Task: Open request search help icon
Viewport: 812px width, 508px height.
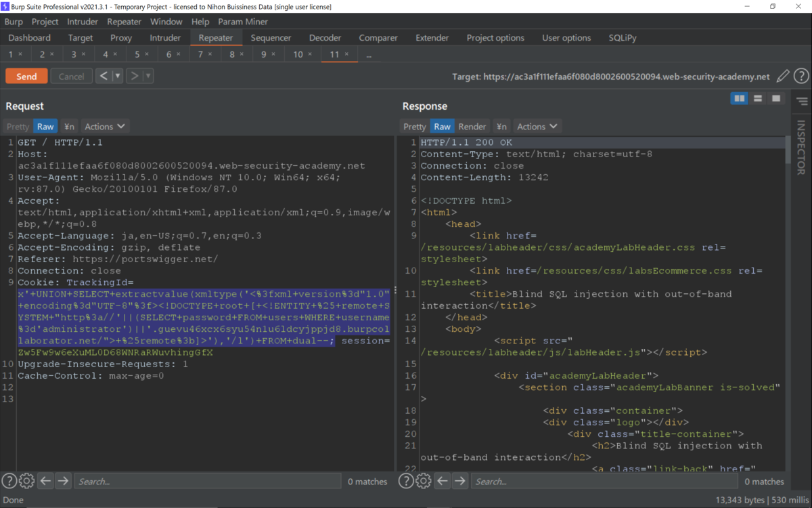Action: pos(9,481)
